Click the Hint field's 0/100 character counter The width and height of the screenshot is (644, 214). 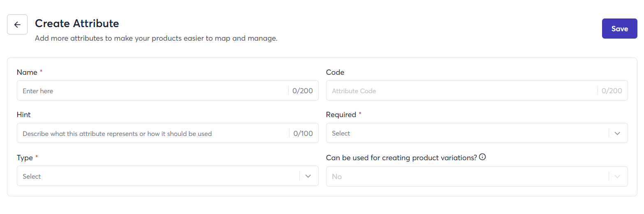click(303, 133)
